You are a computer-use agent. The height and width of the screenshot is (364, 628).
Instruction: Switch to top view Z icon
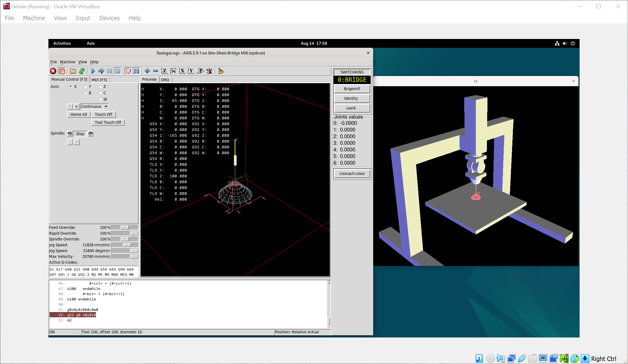coord(164,71)
